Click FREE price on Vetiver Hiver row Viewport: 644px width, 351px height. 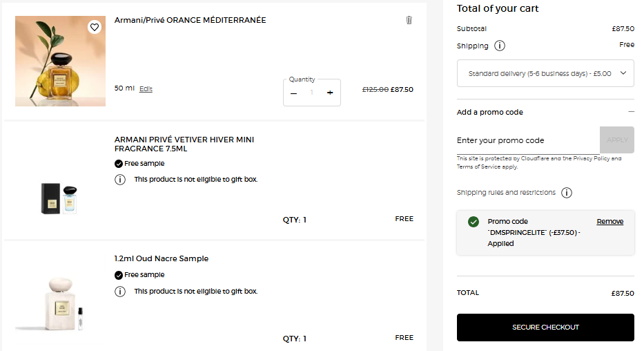(x=404, y=219)
